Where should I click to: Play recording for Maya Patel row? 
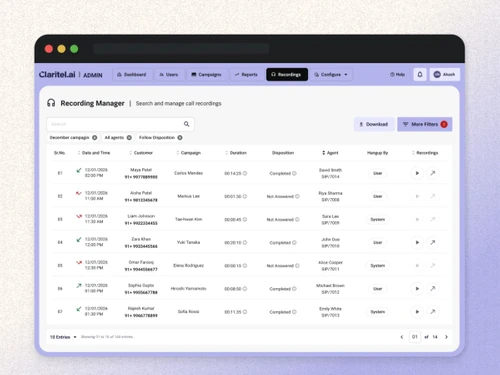tap(417, 173)
